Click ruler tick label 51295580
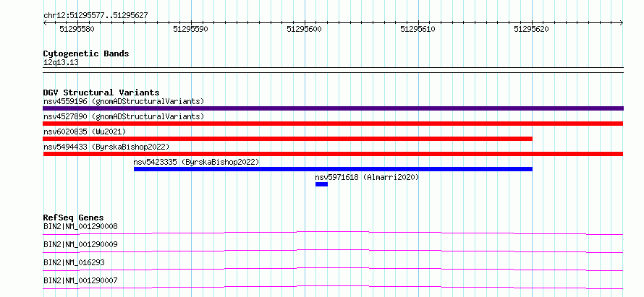The image size is (644, 297). pyautogui.click(x=77, y=29)
